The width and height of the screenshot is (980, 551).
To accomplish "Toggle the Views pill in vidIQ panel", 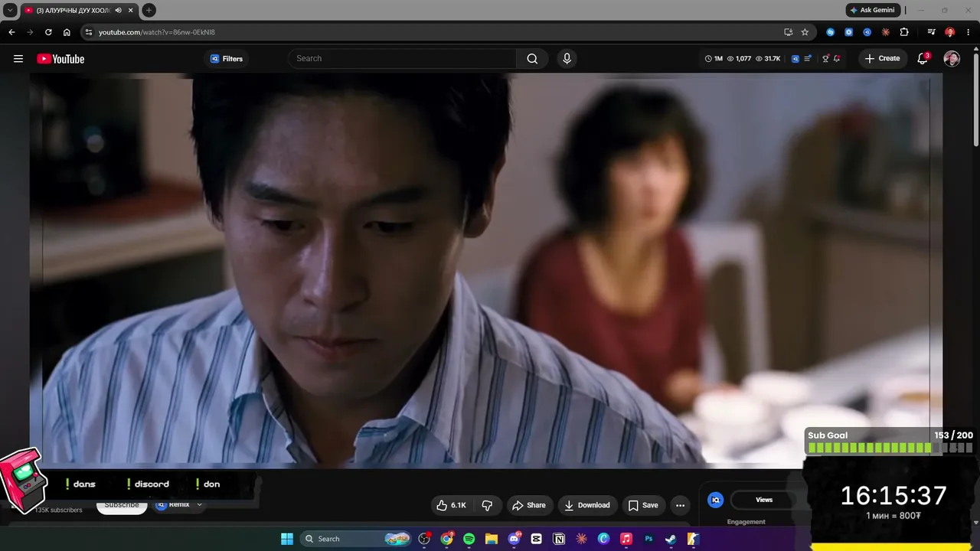I will (x=764, y=500).
